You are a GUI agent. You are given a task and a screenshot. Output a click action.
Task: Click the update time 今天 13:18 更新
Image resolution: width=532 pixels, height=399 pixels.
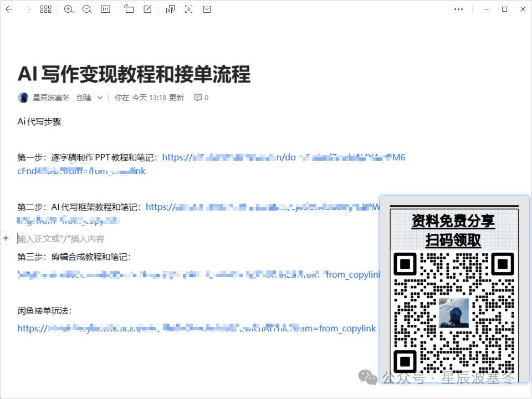click(158, 98)
